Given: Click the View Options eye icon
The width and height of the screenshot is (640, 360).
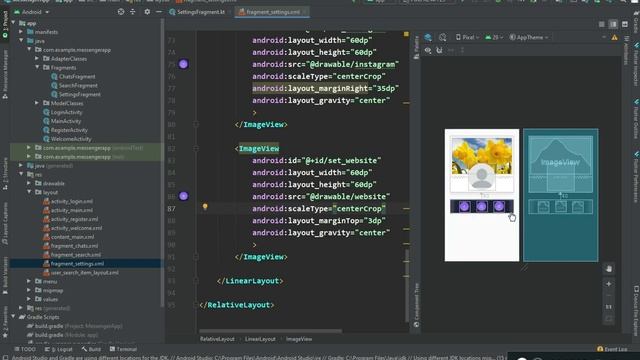Looking at the screenshot, I should (x=428, y=50).
